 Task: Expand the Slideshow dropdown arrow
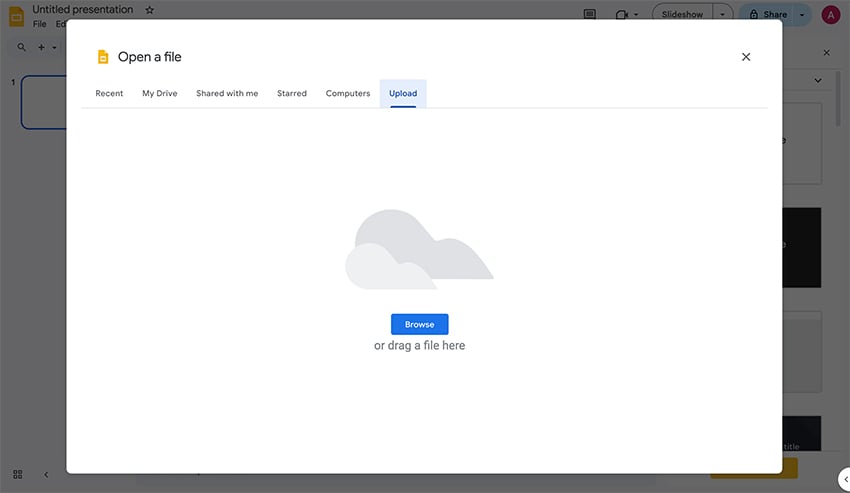point(720,15)
